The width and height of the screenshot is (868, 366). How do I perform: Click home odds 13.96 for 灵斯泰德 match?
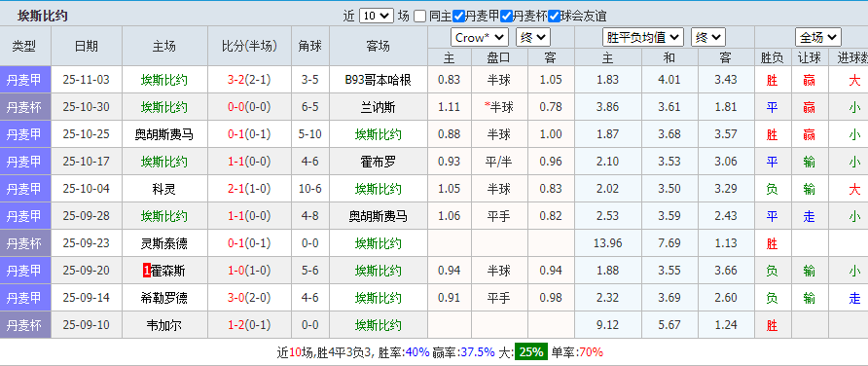pyautogui.click(x=608, y=243)
